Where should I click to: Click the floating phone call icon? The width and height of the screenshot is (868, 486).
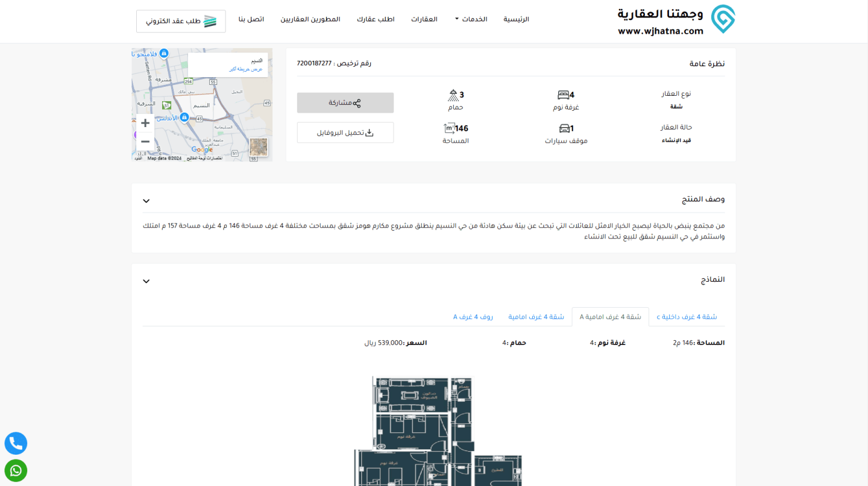click(16, 443)
